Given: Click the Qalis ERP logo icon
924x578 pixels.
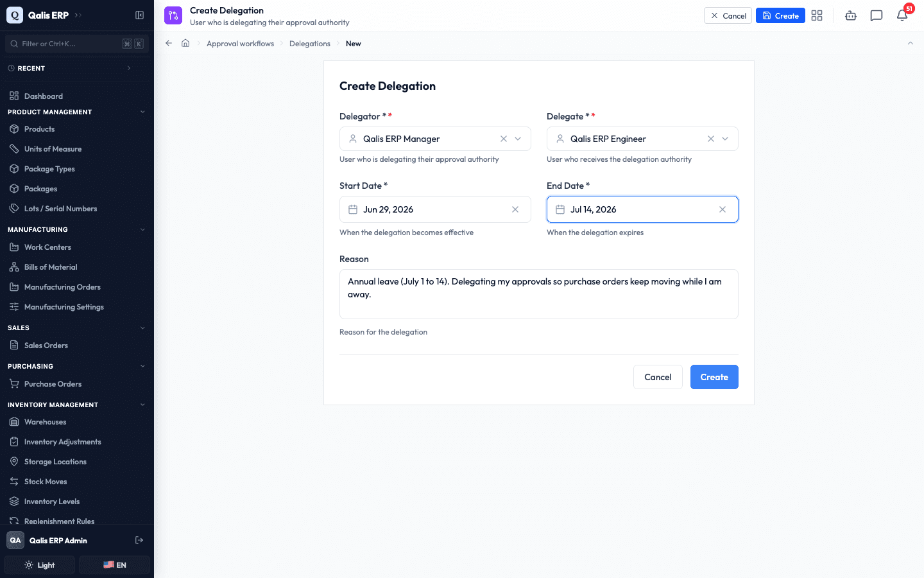Looking at the screenshot, I should [15, 15].
